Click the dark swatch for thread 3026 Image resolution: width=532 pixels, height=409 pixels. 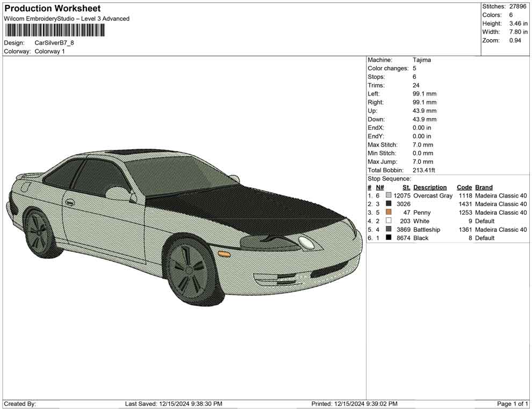pos(388,204)
